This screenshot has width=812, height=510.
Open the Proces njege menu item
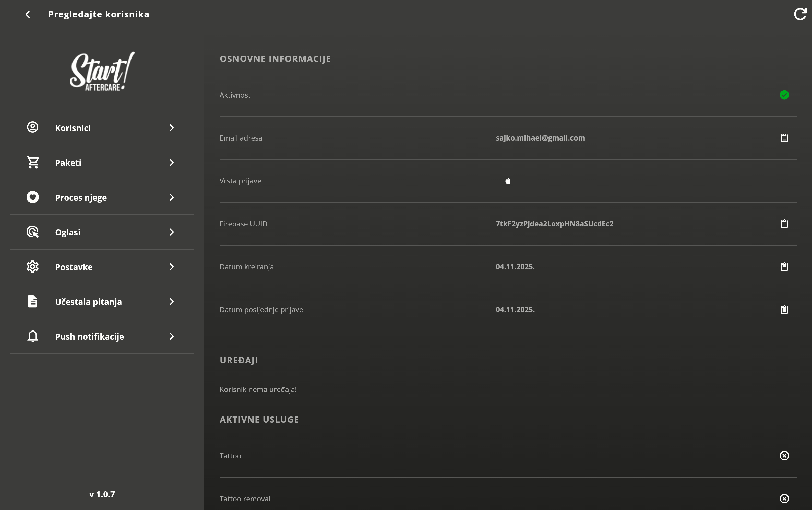coord(81,198)
